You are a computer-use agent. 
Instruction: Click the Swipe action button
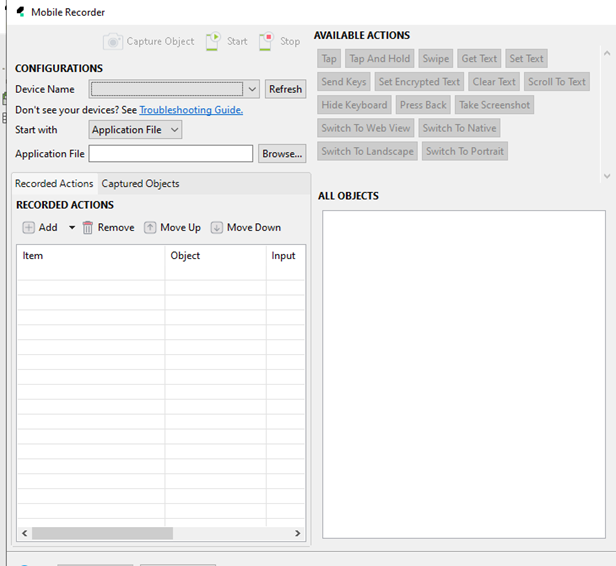[436, 59]
